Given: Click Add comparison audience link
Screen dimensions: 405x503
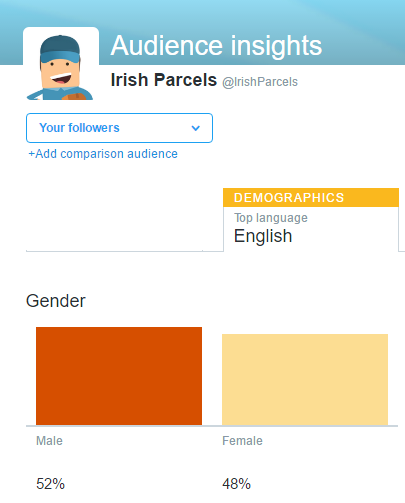Looking at the screenshot, I should tap(103, 154).
